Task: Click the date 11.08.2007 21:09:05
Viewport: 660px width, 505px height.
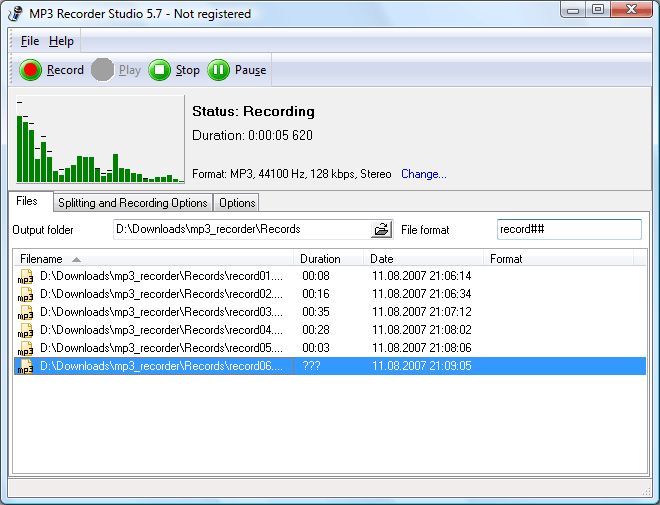Action: pyautogui.click(x=422, y=366)
